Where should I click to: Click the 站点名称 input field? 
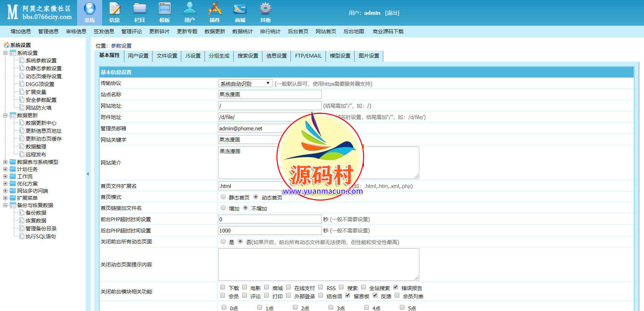click(x=270, y=94)
